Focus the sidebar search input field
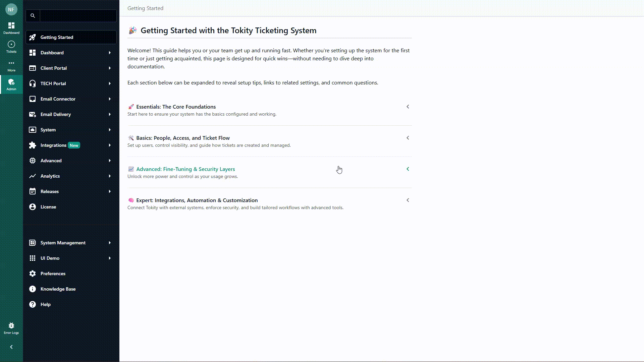Screen dimensions: 644x362 (78, 16)
